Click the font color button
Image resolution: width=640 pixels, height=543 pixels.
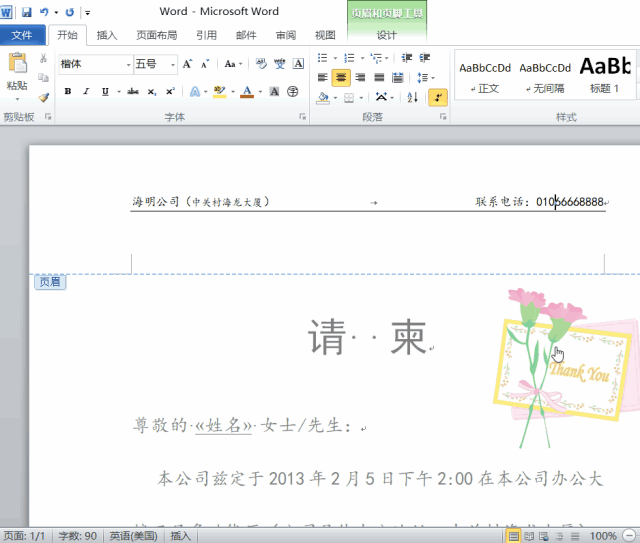[247, 92]
